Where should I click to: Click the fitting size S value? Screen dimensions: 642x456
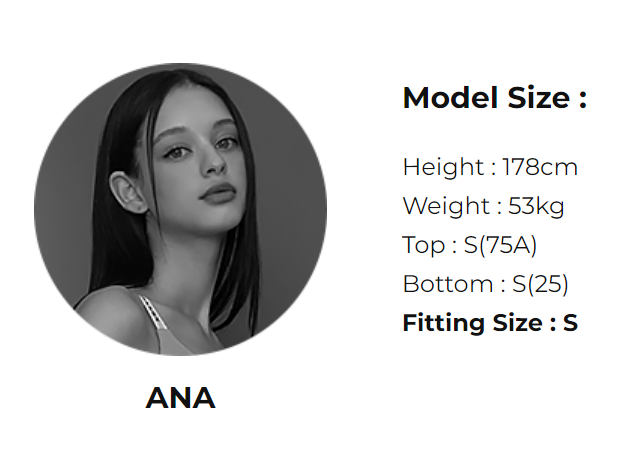[x=570, y=323]
